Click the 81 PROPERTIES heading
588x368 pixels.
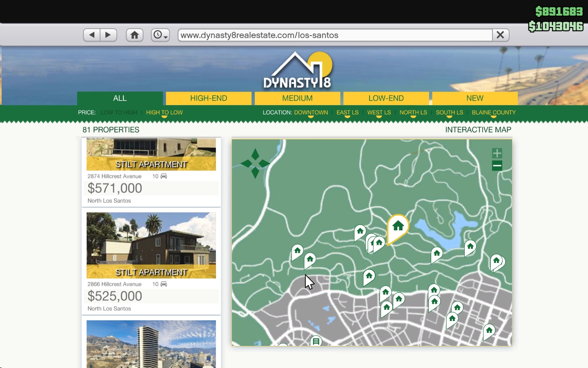click(x=111, y=130)
